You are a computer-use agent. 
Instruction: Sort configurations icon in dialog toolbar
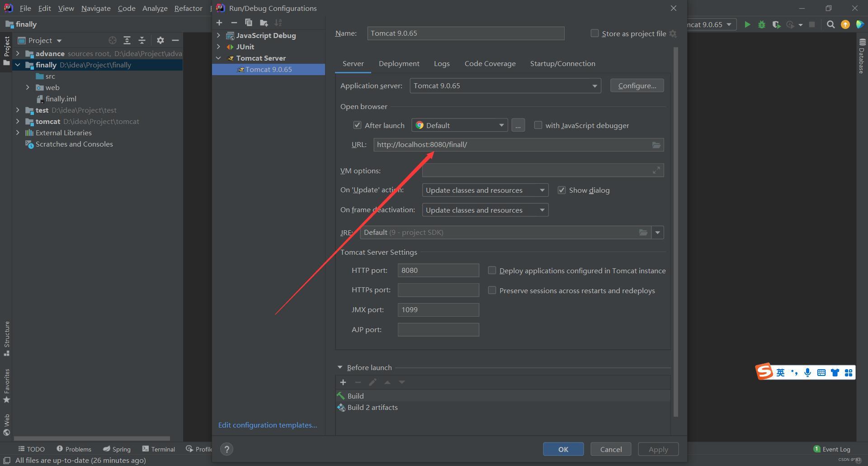(278, 23)
